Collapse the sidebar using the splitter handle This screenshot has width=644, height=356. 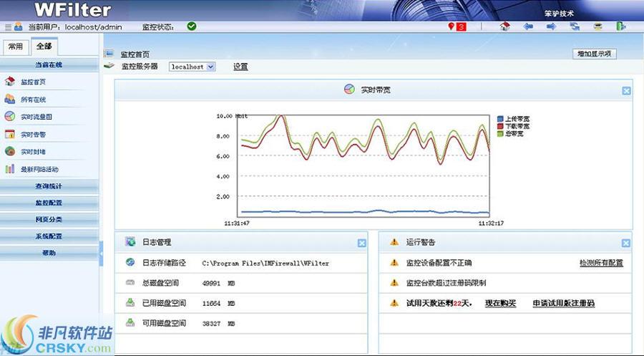pos(101,254)
